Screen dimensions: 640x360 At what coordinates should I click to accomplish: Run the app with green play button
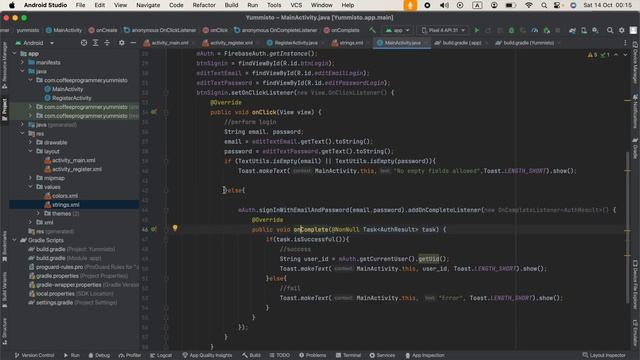click(476, 30)
